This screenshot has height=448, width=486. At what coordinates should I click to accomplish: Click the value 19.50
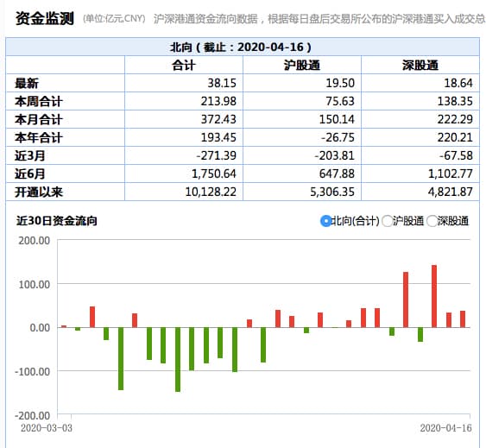coord(340,83)
